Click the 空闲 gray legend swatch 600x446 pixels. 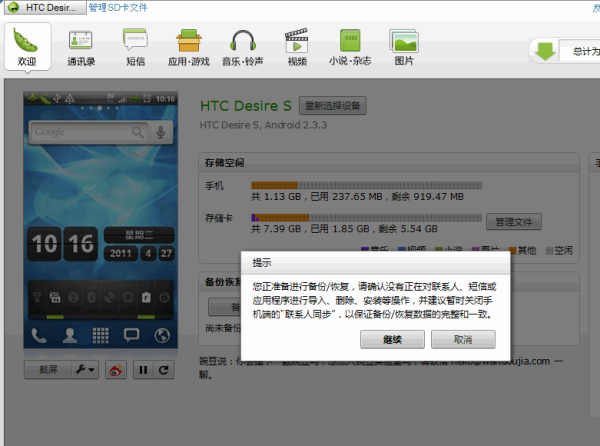tap(549, 251)
